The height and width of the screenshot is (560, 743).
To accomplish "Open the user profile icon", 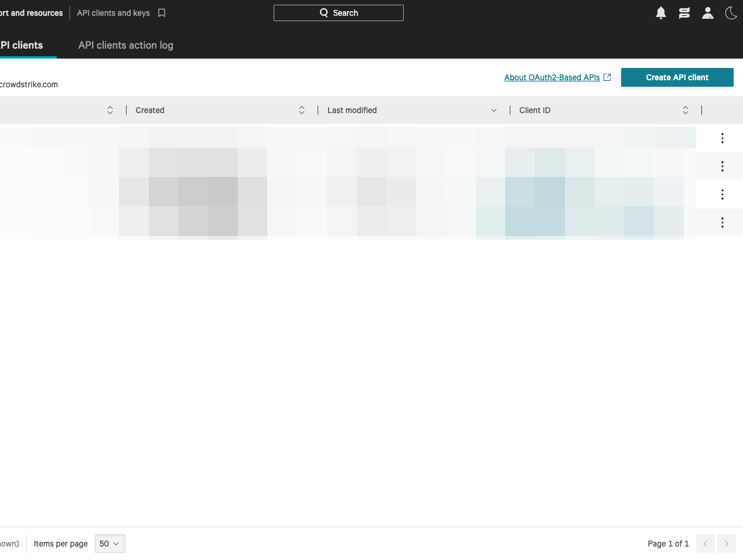I will click(708, 13).
